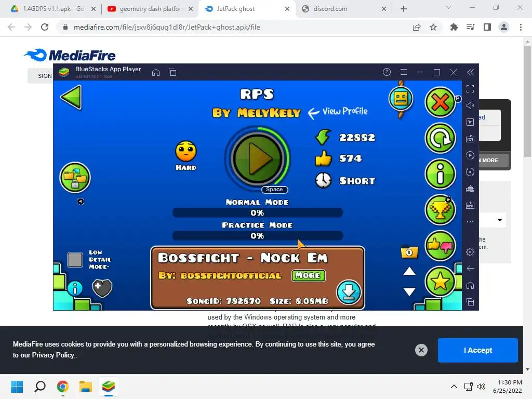The image size is (532, 399).
Task: Click the Normal Mode progress bar
Action: [258, 212]
